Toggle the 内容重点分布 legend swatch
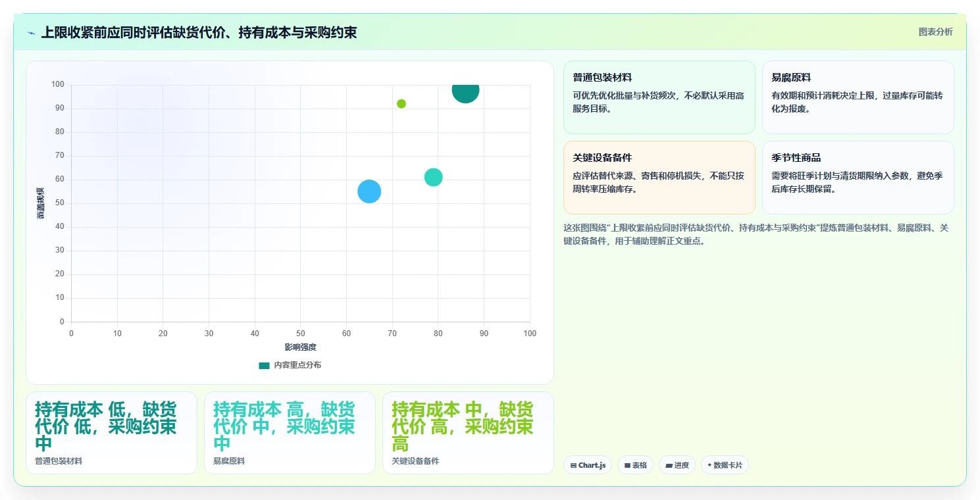980x500 pixels. (264, 365)
